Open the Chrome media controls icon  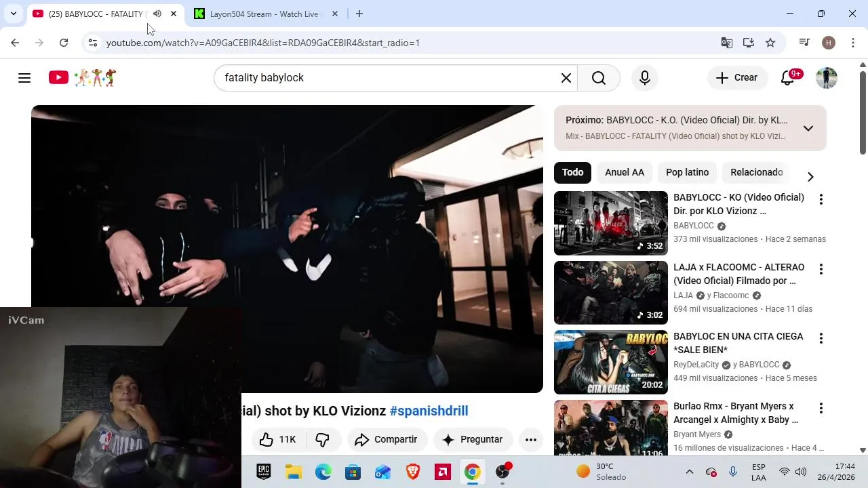(804, 43)
